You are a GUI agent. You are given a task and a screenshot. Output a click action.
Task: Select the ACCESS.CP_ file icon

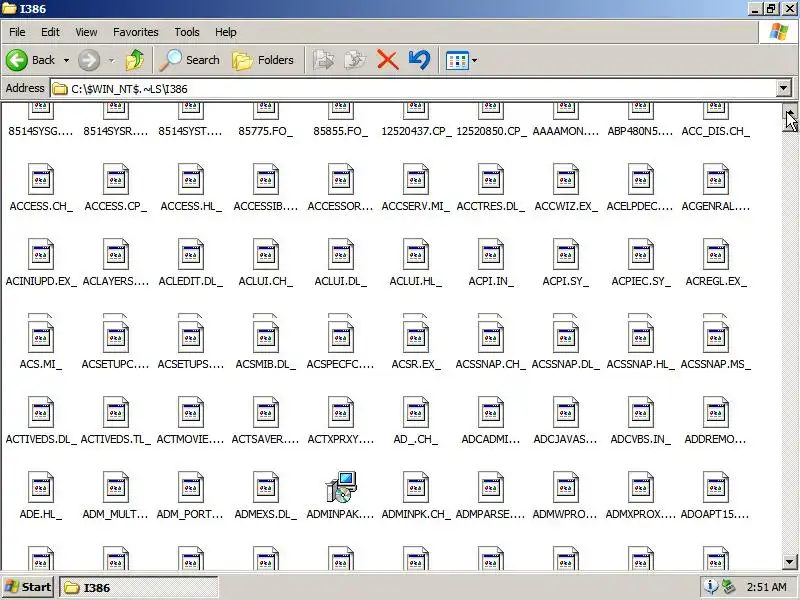click(116, 179)
